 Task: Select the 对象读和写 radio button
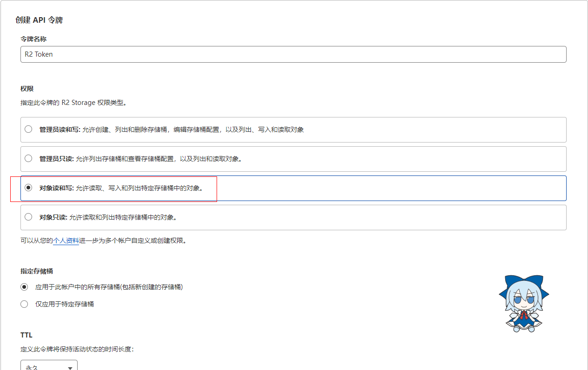point(28,188)
